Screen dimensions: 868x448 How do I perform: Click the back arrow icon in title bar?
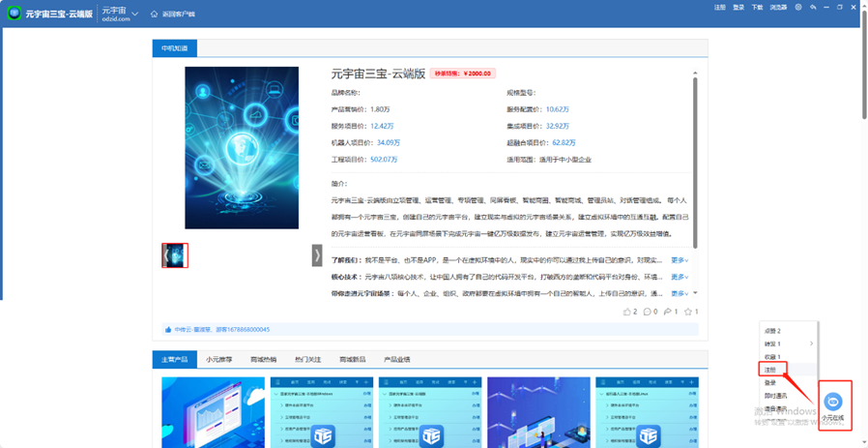click(x=813, y=7)
